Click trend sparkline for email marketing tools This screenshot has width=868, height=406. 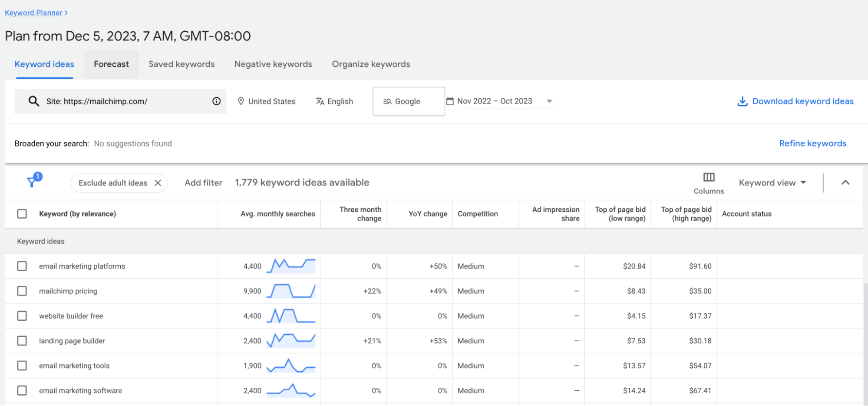click(x=291, y=366)
